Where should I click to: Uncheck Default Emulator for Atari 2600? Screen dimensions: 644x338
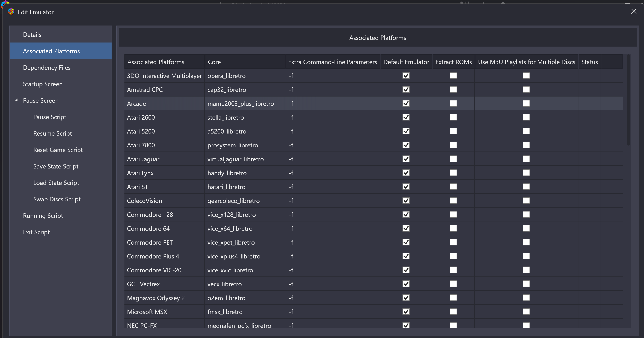[406, 117]
